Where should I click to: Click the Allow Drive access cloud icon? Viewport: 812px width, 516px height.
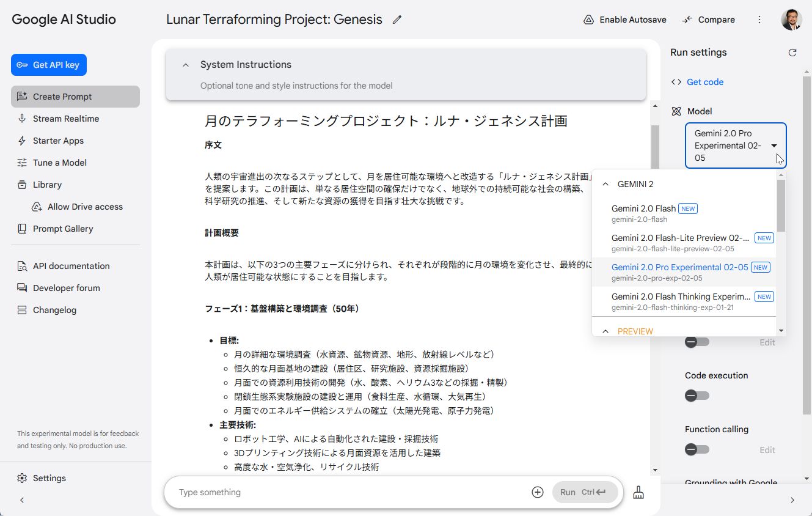click(37, 207)
